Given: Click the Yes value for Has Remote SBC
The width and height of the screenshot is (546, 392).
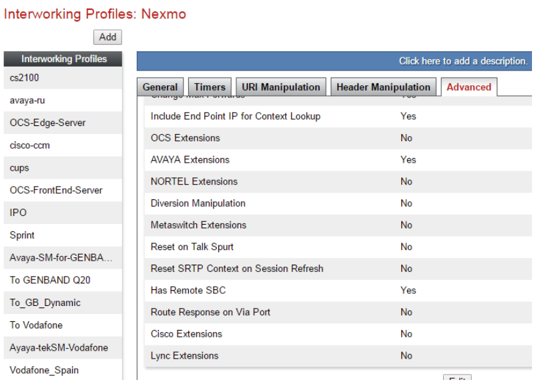Looking at the screenshot, I should point(408,291).
